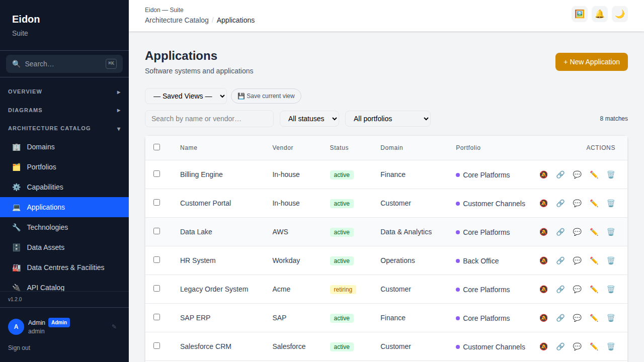644x362 pixels.
Task: Click the Legacy Order System name cell
Action: pos(214,289)
